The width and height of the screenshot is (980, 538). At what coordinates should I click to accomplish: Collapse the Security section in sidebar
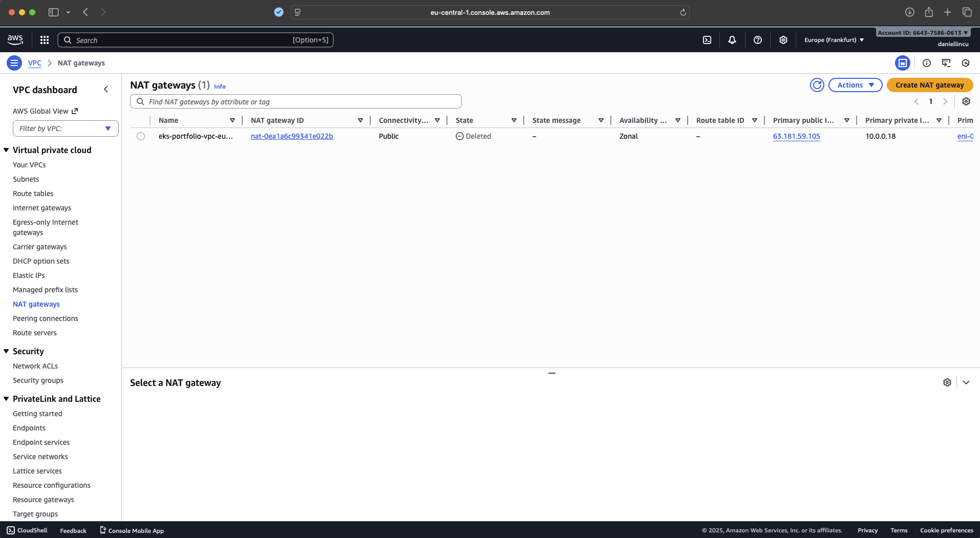point(7,351)
